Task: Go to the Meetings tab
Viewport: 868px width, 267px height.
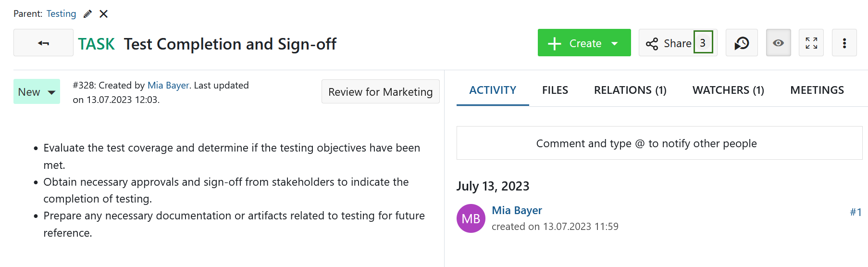Action: tap(817, 90)
